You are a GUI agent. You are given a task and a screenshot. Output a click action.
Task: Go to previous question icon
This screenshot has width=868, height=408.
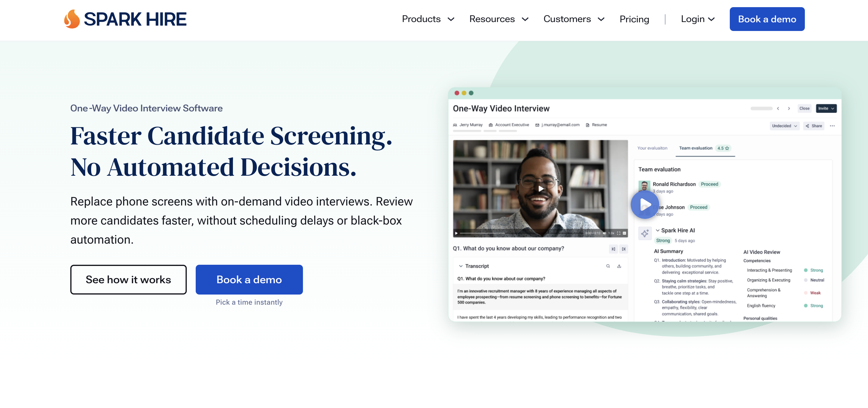click(x=613, y=249)
